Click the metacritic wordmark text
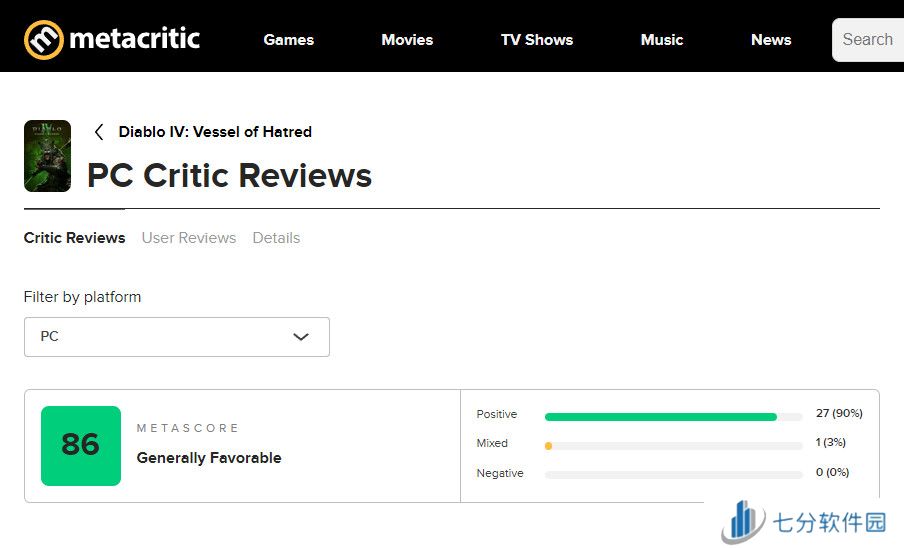Screen dimensions: 904x548 pyautogui.click(x=135, y=39)
